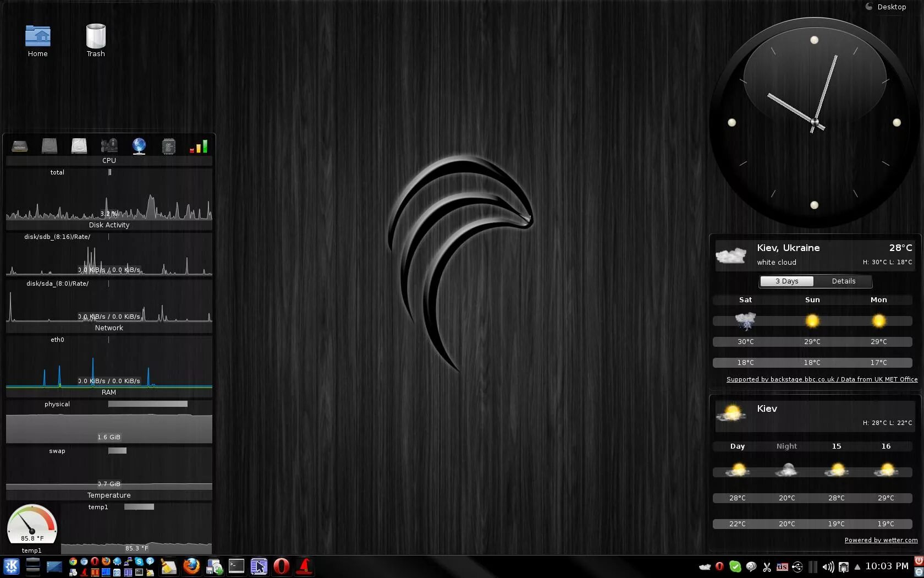Click the Kiev, Ukraine location title
924x578 pixels.
click(788, 248)
